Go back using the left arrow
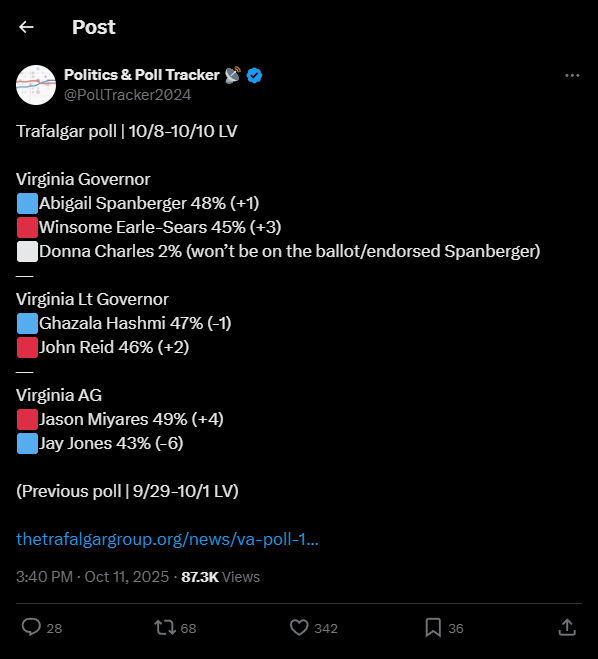The width and height of the screenshot is (598, 659). pyautogui.click(x=26, y=27)
